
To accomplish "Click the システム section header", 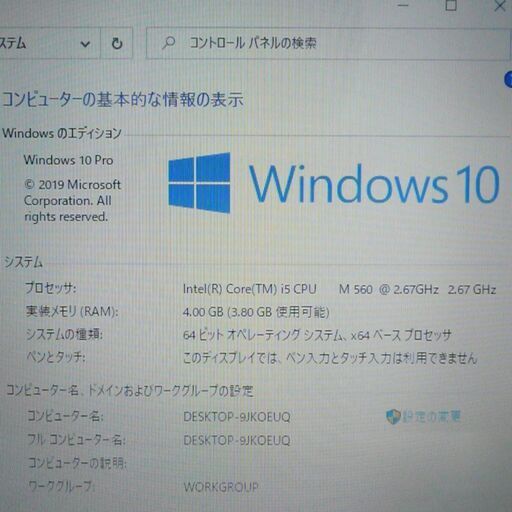I will [23, 262].
